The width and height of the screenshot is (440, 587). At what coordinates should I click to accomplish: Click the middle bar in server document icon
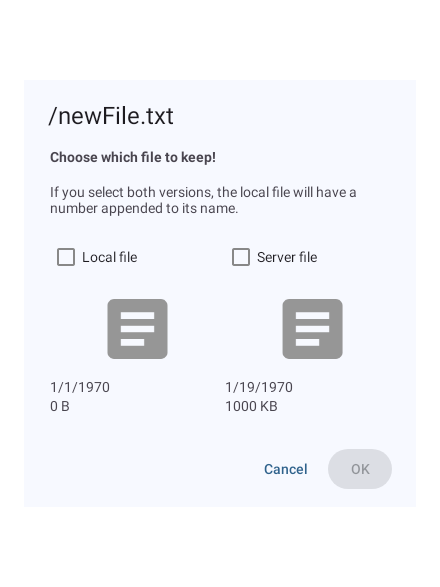tap(312, 329)
